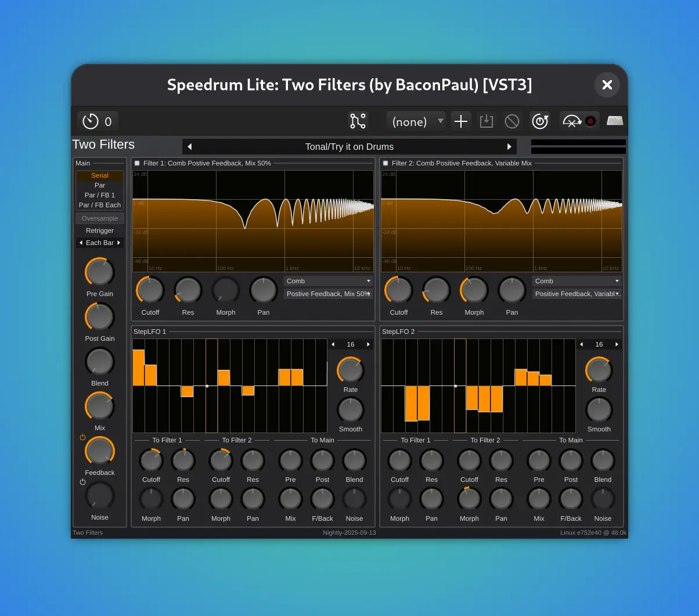Go to previous preset with left arrow
The width and height of the screenshot is (699, 616).
[x=189, y=147]
